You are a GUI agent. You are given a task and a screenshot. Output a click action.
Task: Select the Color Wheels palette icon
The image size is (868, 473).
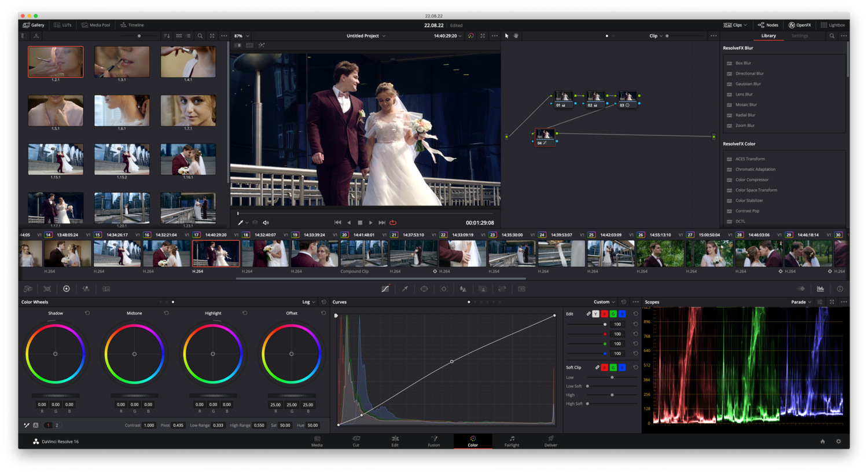[x=67, y=289]
